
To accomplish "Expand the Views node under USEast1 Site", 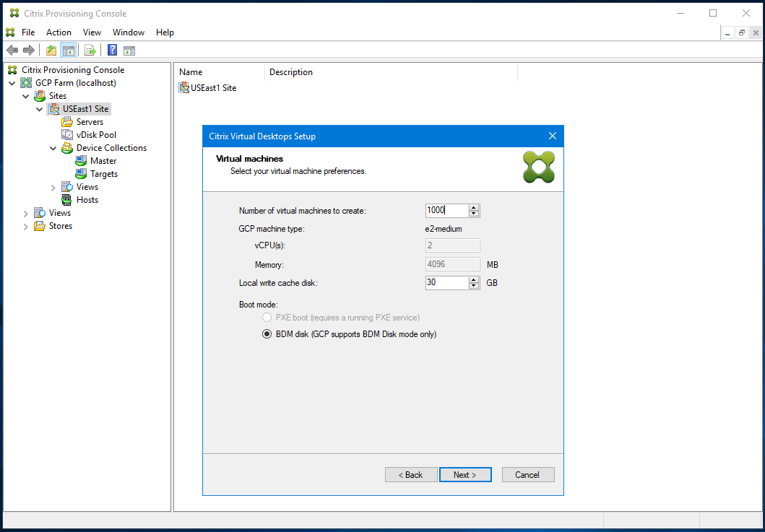I will coord(52,186).
